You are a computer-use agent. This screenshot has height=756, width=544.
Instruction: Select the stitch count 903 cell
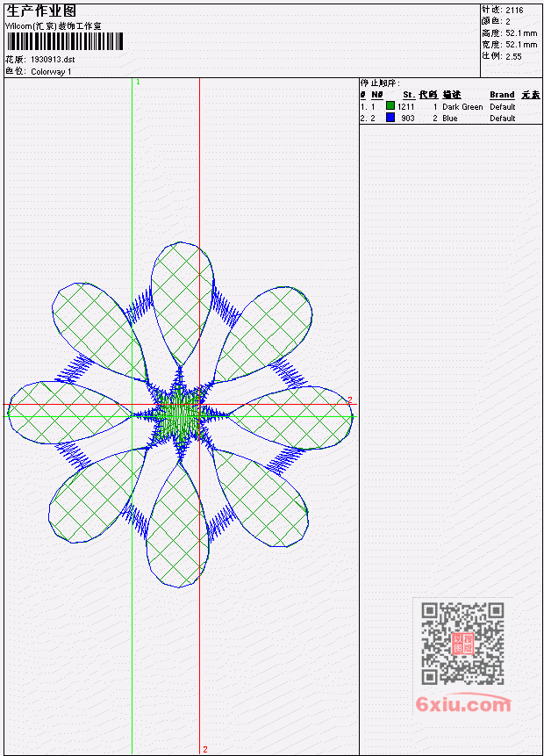coord(408,119)
